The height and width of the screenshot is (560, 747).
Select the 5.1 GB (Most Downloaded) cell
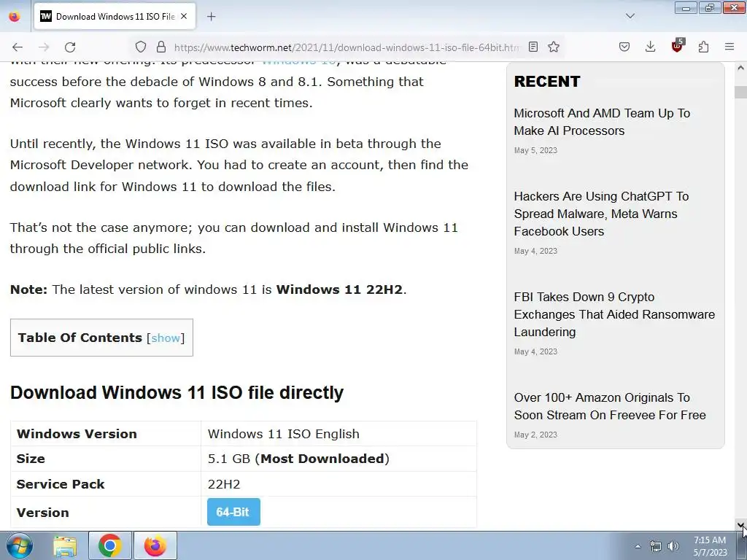pos(338,459)
